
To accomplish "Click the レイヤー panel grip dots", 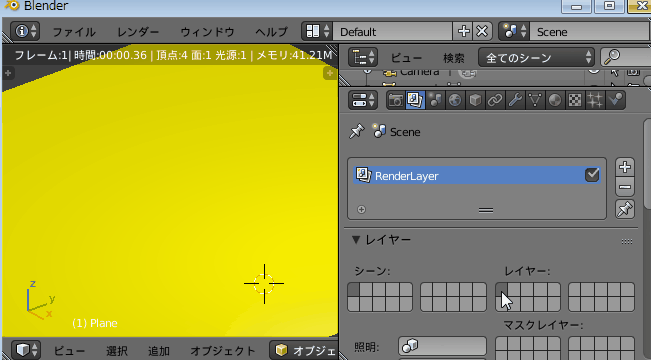I will pos(627,241).
